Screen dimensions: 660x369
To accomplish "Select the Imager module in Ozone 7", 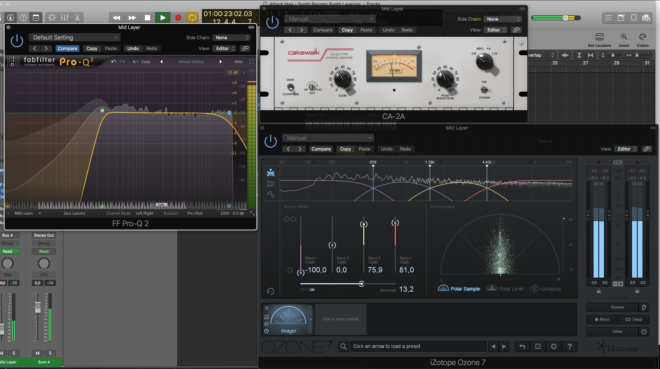I will point(289,320).
